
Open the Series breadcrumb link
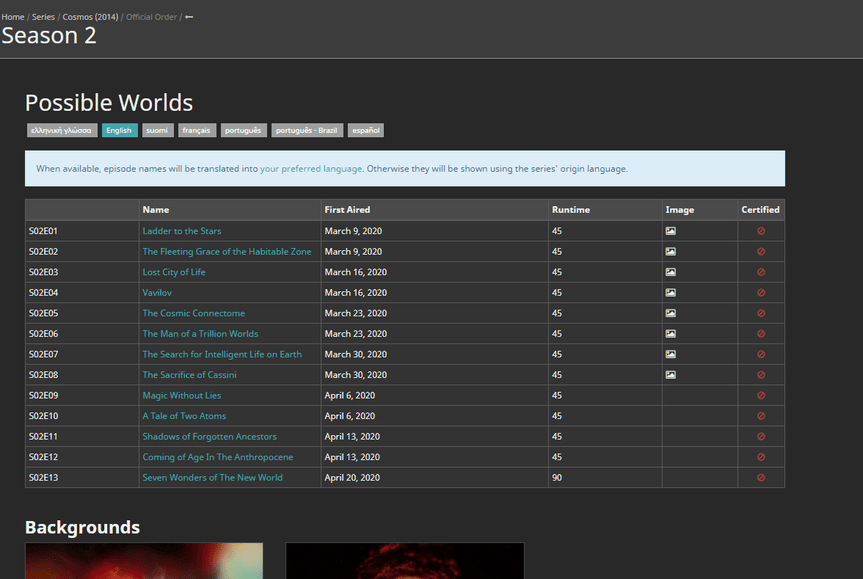click(43, 17)
